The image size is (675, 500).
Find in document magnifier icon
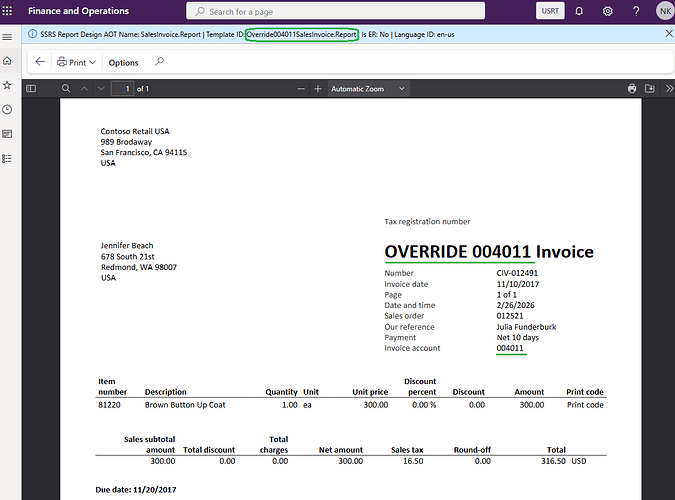pyautogui.click(x=66, y=89)
